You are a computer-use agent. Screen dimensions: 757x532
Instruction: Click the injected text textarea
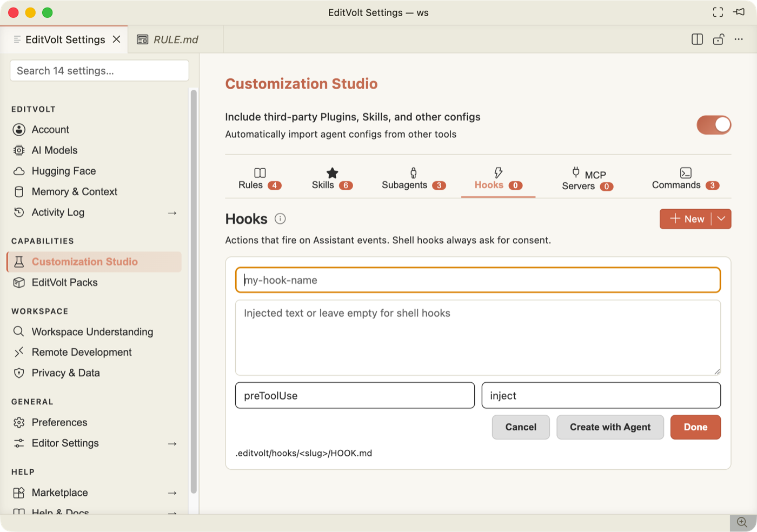(478, 338)
